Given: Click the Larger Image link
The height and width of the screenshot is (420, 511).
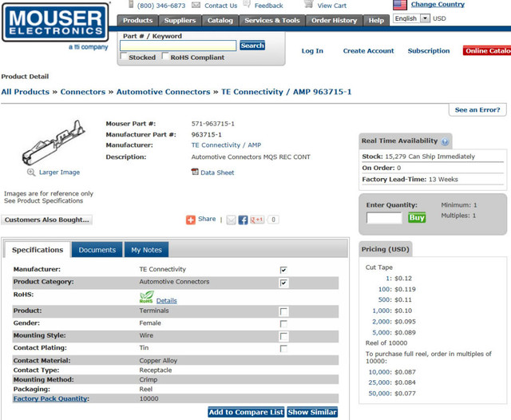Looking at the screenshot, I should point(59,172).
